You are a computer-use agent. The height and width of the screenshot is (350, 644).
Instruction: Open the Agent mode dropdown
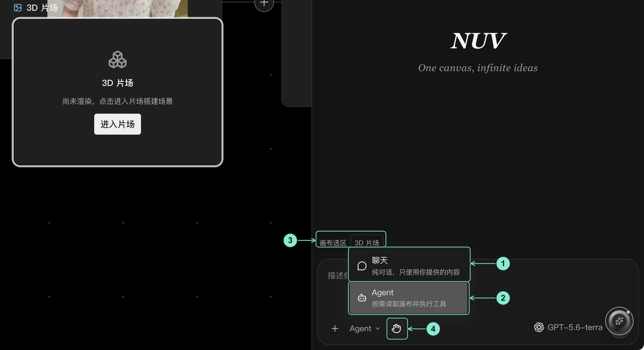point(365,328)
